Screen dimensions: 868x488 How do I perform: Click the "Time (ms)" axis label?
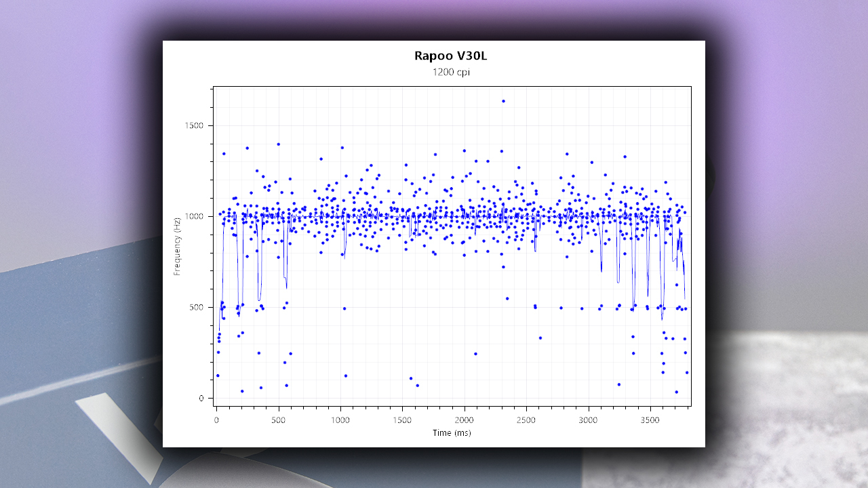[452, 433]
